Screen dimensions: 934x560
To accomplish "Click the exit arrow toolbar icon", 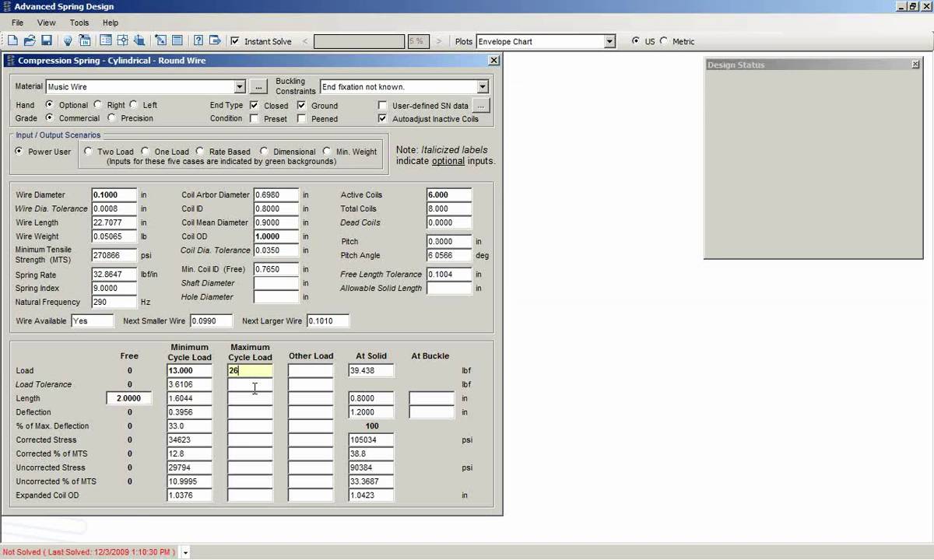I will (216, 41).
